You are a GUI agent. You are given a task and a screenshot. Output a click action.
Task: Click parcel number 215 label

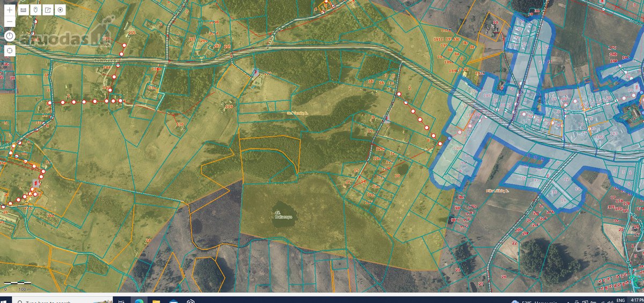click(x=131, y=33)
